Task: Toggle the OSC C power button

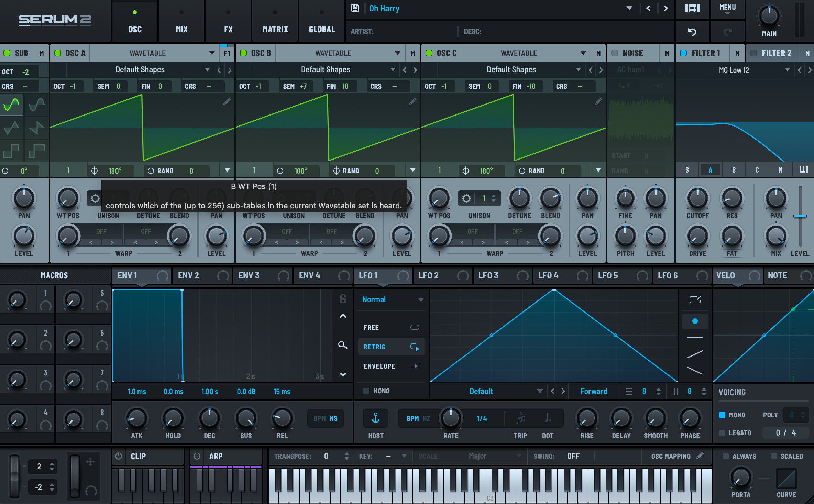Action: point(429,53)
